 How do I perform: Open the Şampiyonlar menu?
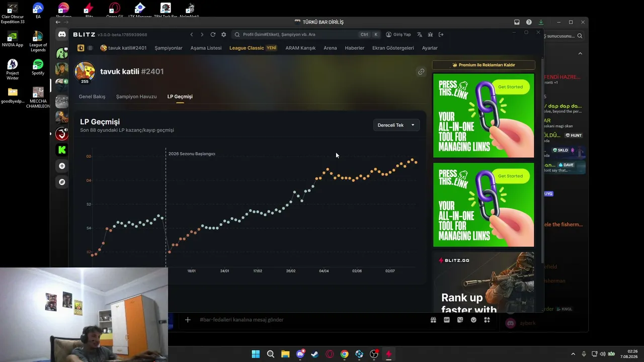point(169,48)
